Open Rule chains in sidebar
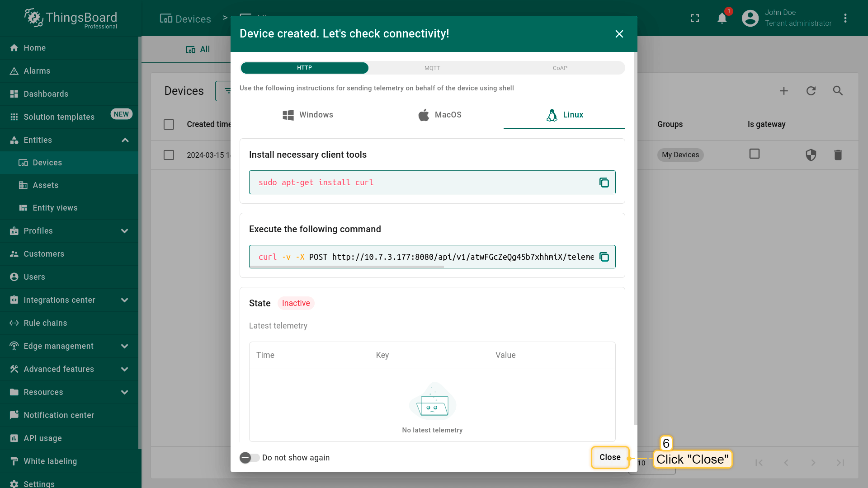Image resolution: width=868 pixels, height=488 pixels. coord(45,323)
